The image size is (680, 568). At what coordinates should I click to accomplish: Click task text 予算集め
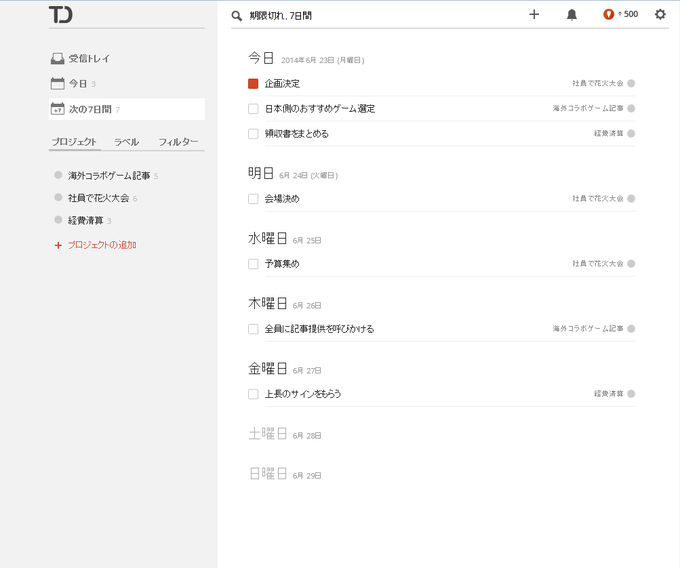[282, 264]
